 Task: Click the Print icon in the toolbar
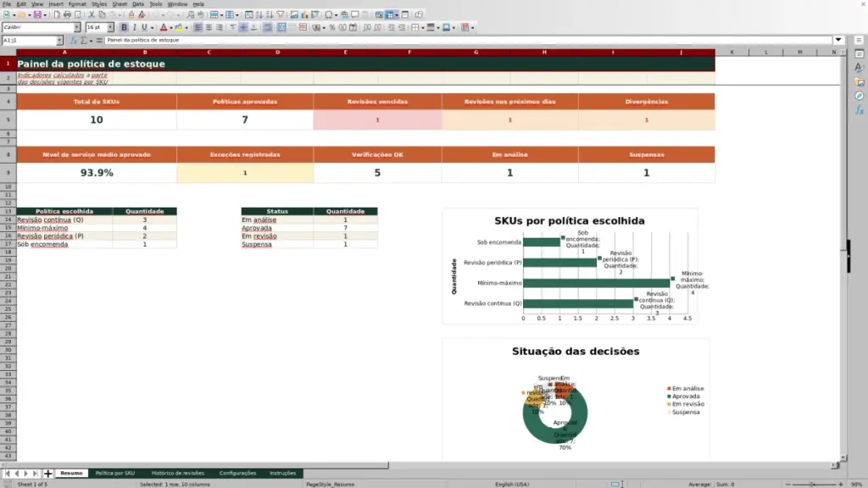click(67, 15)
